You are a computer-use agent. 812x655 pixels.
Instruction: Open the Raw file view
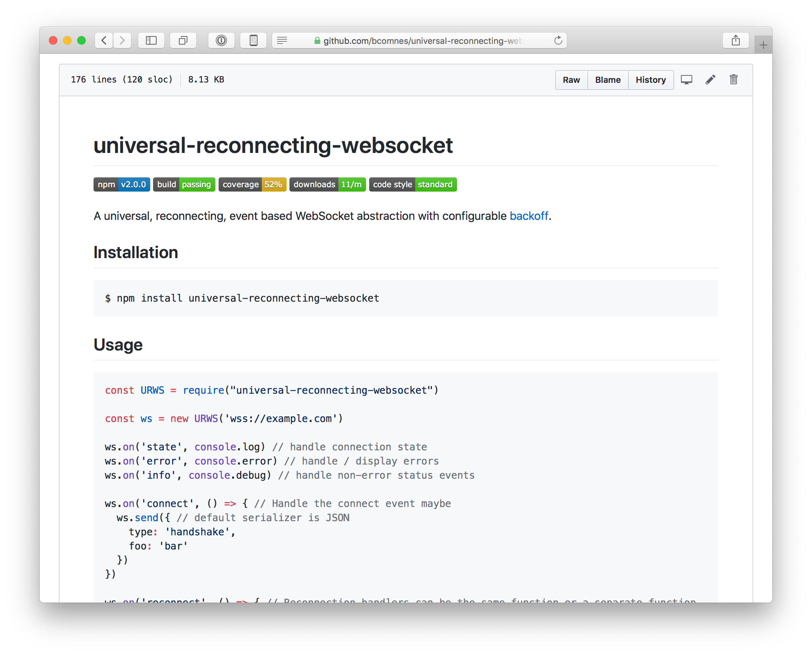pos(571,80)
